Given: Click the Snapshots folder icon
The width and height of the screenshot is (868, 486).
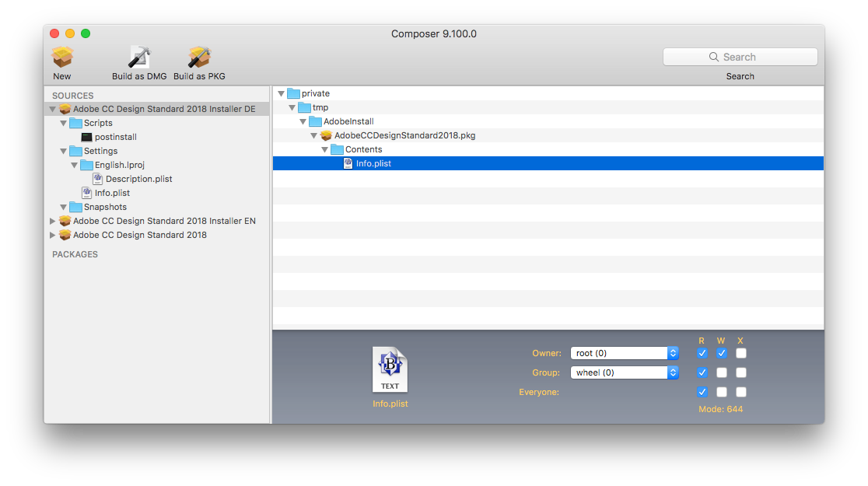Looking at the screenshot, I should point(76,207).
